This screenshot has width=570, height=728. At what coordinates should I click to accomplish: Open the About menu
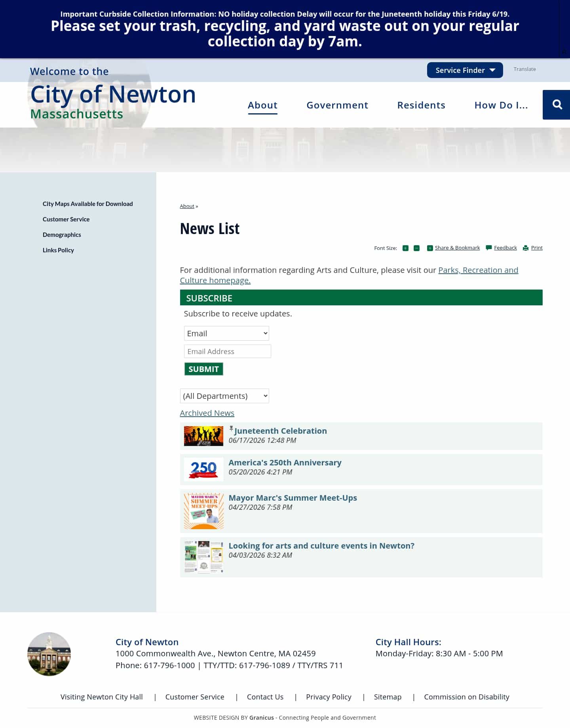pos(262,105)
